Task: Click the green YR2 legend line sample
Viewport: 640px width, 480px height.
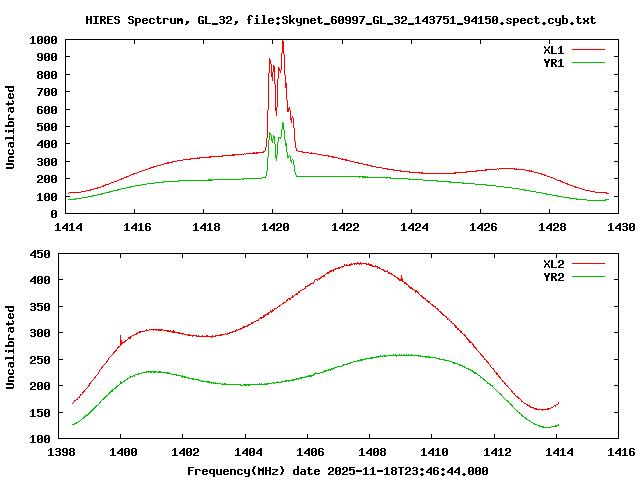Action: pyautogui.click(x=588, y=277)
